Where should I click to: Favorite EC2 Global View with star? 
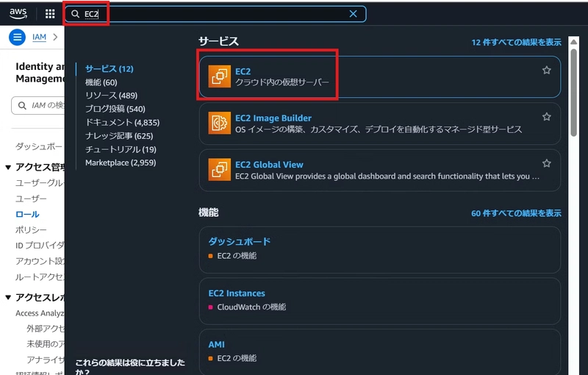(x=546, y=163)
